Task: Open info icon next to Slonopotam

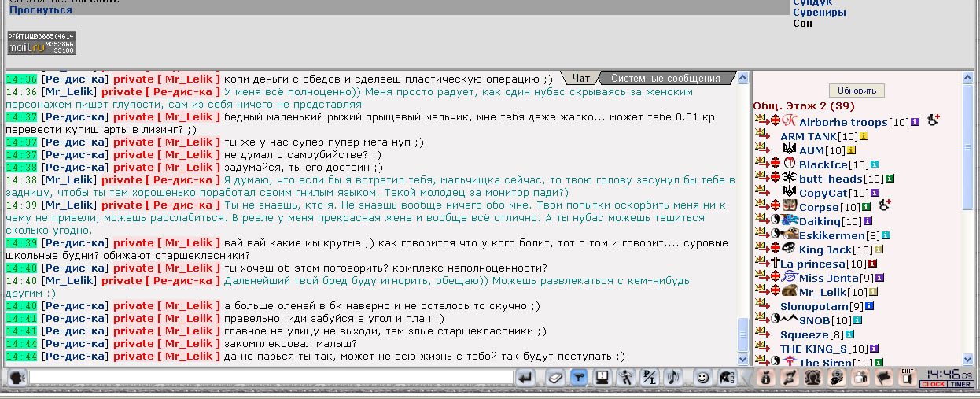Action: pos(869,305)
